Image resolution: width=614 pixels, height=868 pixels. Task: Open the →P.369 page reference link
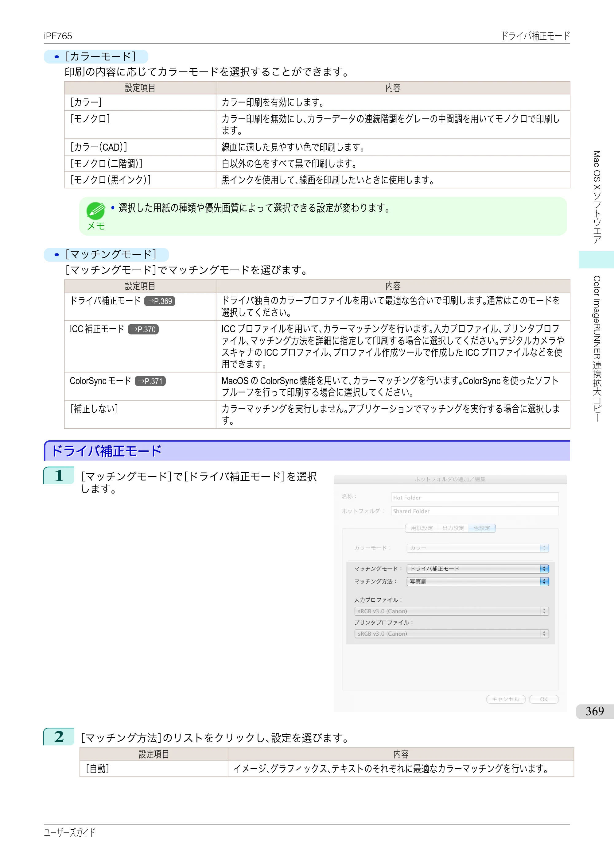point(159,301)
